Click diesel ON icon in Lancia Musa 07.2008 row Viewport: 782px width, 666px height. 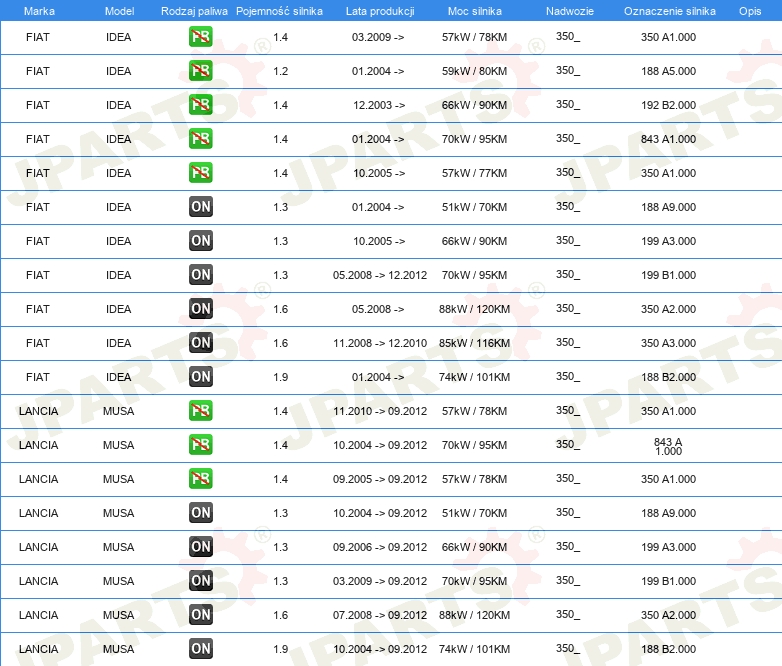pos(200,614)
